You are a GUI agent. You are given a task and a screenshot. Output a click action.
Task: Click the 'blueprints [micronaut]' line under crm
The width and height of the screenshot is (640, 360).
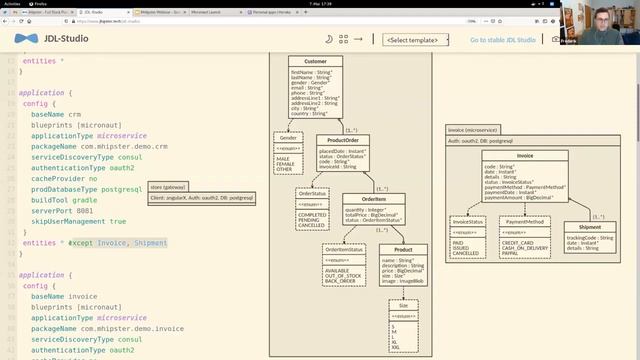coord(76,125)
